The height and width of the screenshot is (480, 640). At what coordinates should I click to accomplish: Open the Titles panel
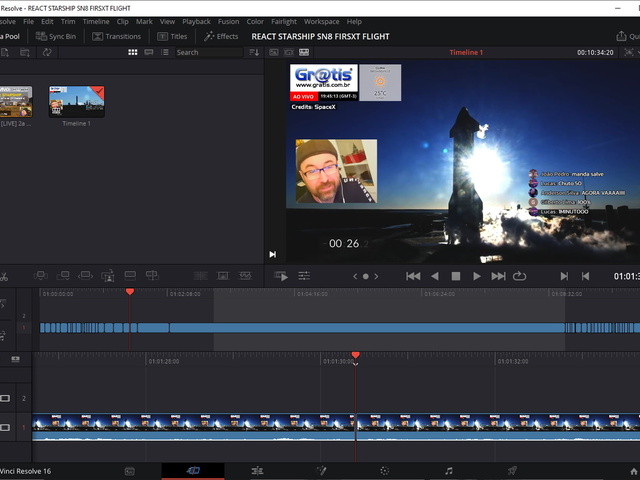[171, 36]
